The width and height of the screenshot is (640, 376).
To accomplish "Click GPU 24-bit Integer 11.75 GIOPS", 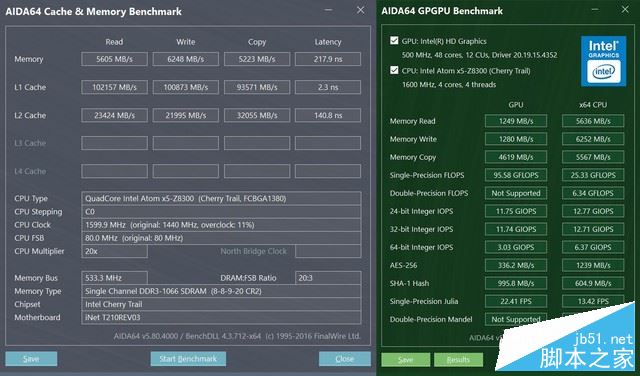I will pyautogui.click(x=516, y=211).
